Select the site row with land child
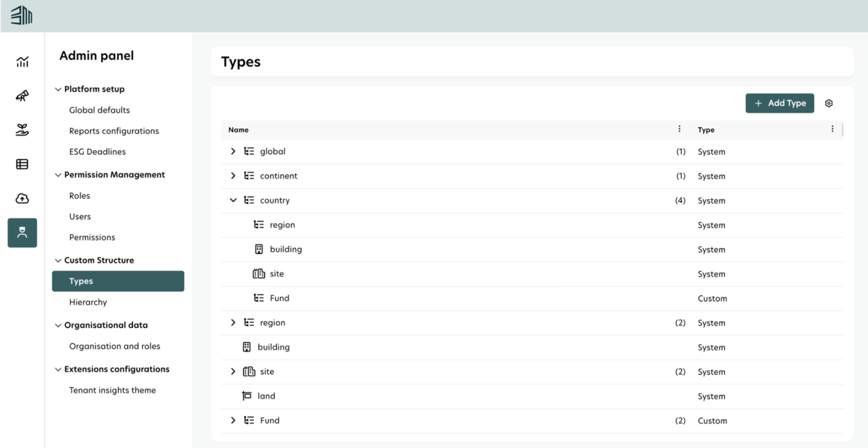868x448 pixels. (267, 371)
